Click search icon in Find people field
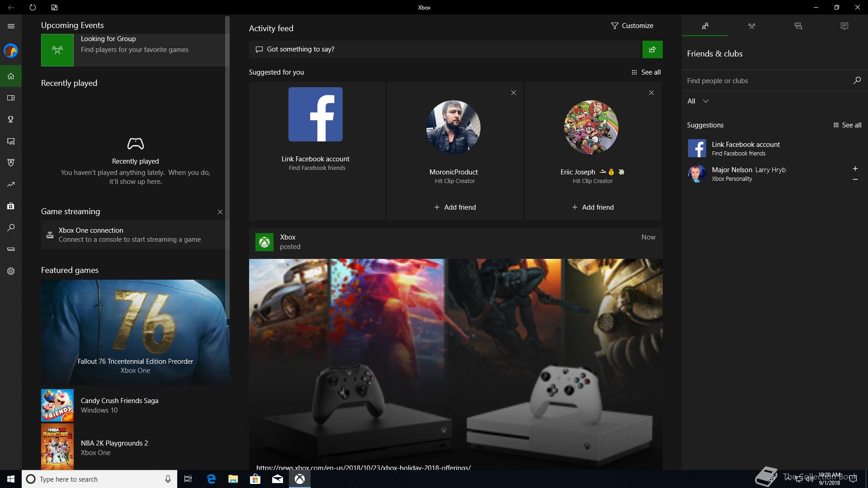Viewport: 868px width, 488px height. pos(857,80)
